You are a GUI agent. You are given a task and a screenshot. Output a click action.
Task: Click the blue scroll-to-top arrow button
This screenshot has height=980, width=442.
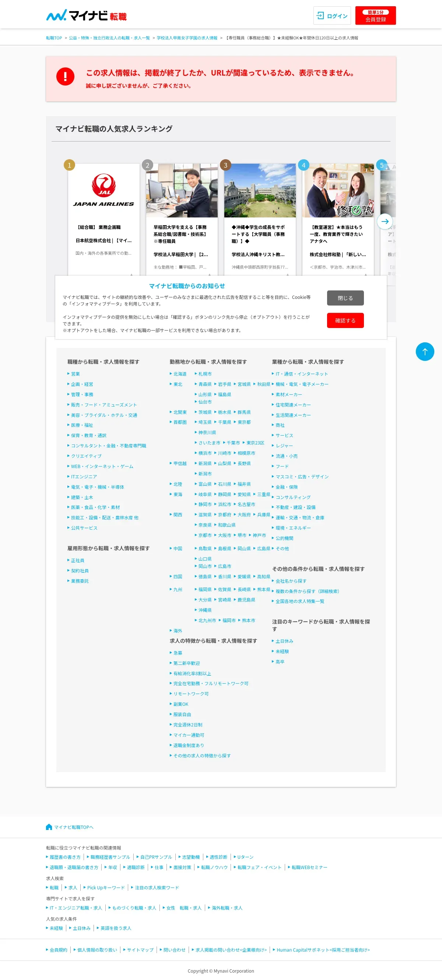click(x=425, y=352)
